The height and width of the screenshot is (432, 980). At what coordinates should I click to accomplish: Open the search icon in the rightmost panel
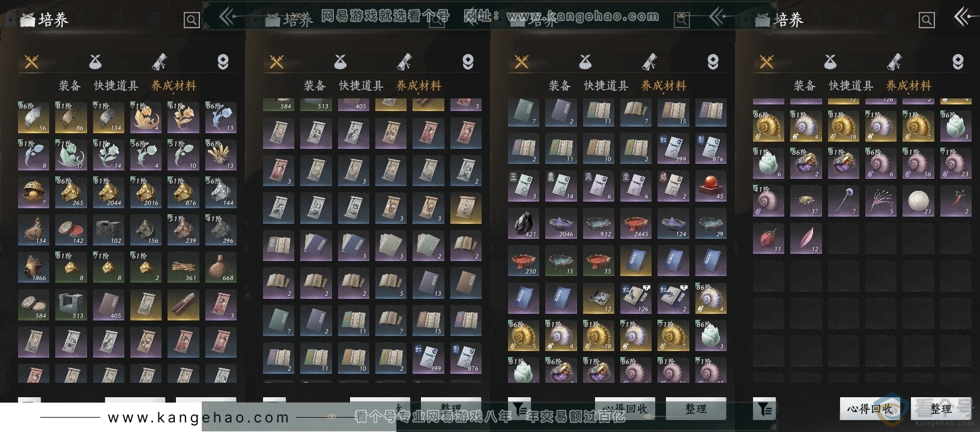pos(927,20)
